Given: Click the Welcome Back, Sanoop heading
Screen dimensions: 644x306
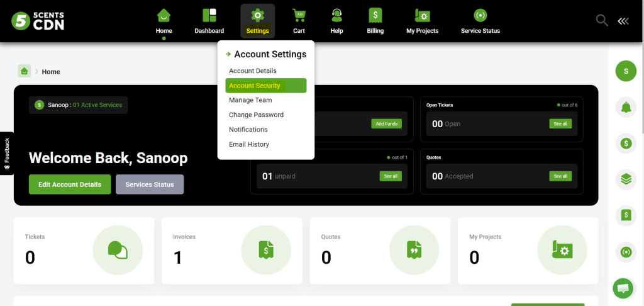Looking at the screenshot, I should (108, 158).
